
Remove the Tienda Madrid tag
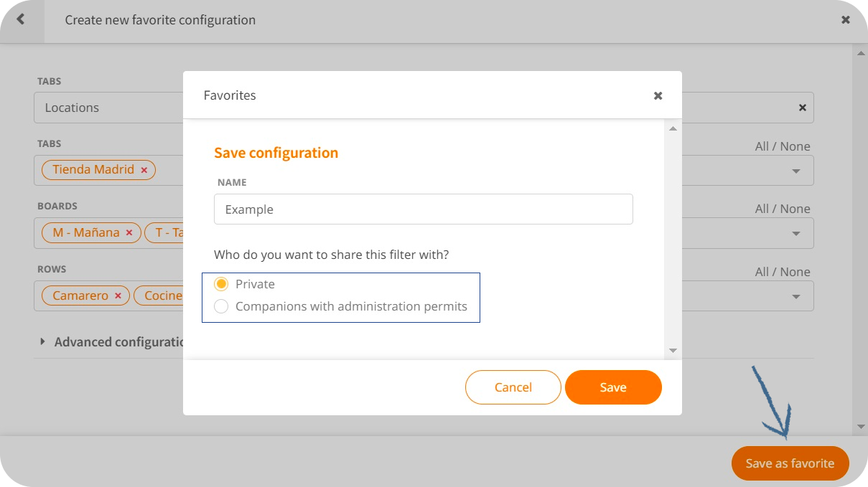[x=144, y=170]
